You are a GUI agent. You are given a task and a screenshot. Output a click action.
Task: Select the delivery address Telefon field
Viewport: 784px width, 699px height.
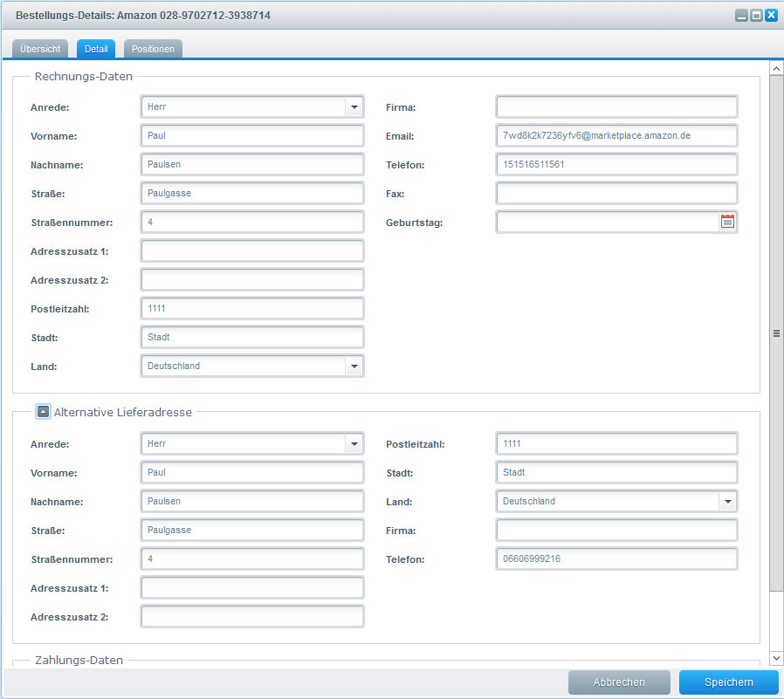pos(616,559)
